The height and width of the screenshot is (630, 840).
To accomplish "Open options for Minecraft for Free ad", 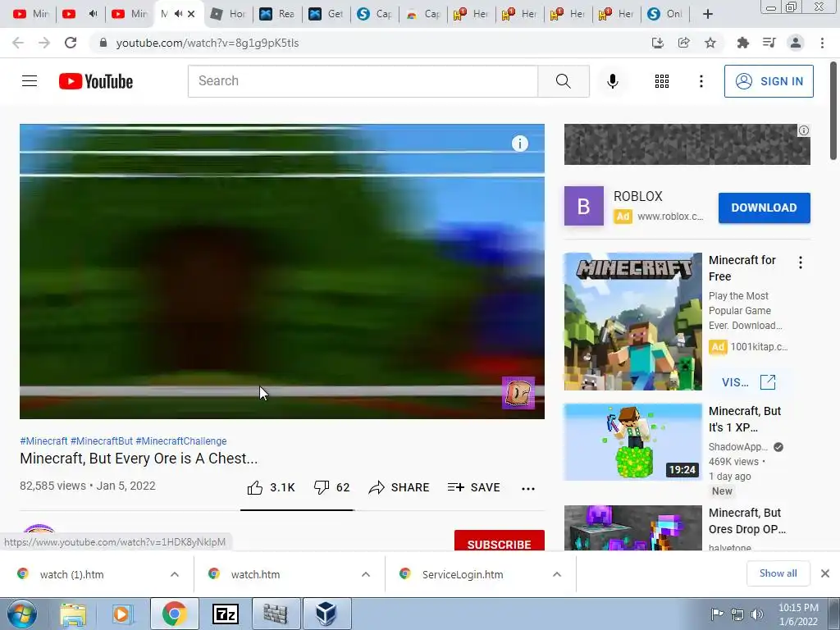I will pos(801,262).
